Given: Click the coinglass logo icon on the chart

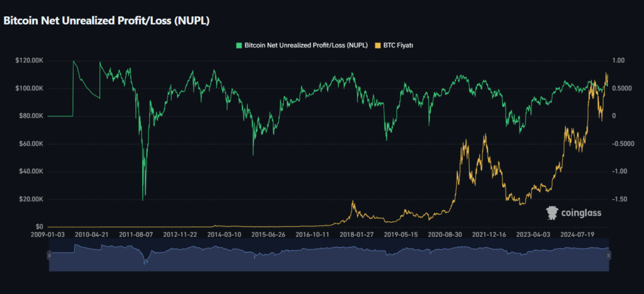Looking at the screenshot, I should (552, 213).
